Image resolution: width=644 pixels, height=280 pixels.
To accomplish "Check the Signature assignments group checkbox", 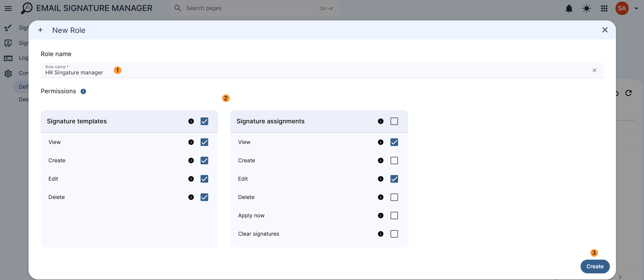I will pyautogui.click(x=394, y=121).
